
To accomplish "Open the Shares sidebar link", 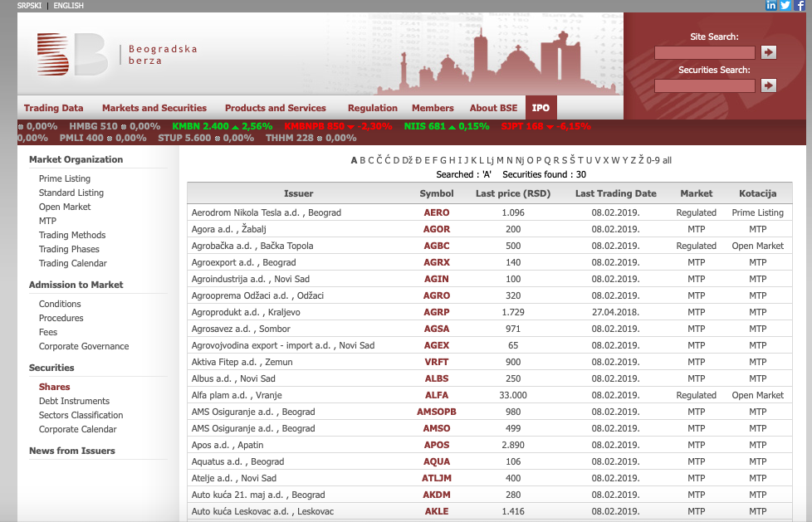I will coord(54,387).
